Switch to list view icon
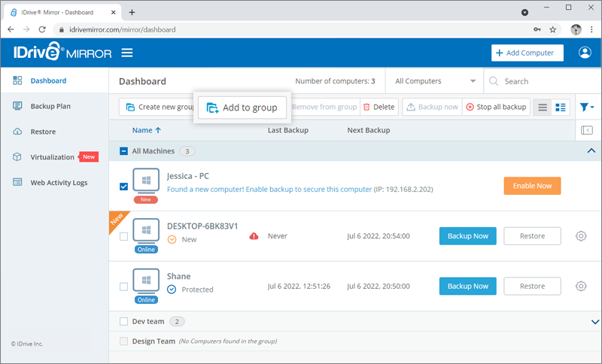Viewport: 602px width, 364px height. [x=542, y=107]
